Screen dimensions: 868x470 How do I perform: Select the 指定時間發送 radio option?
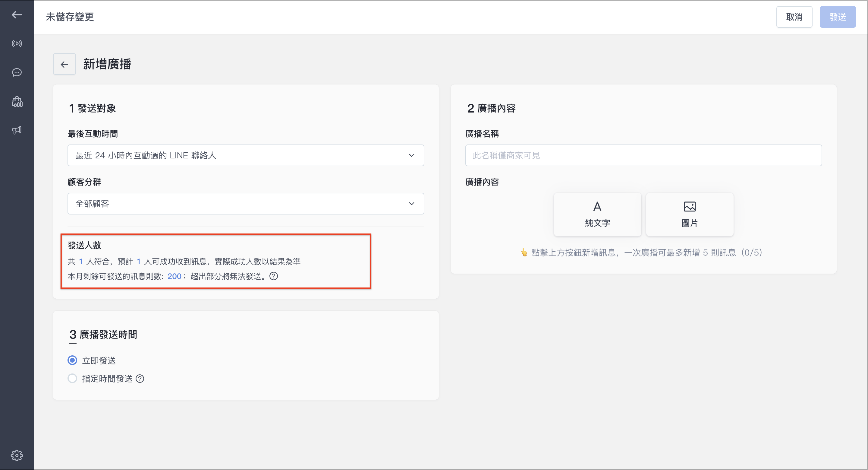click(72, 379)
